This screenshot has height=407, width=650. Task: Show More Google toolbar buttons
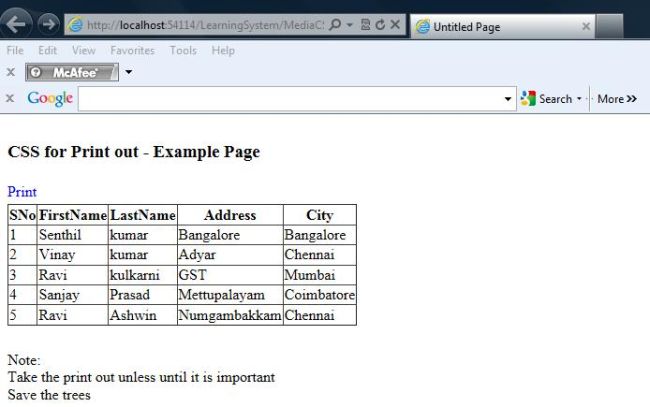click(x=617, y=99)
